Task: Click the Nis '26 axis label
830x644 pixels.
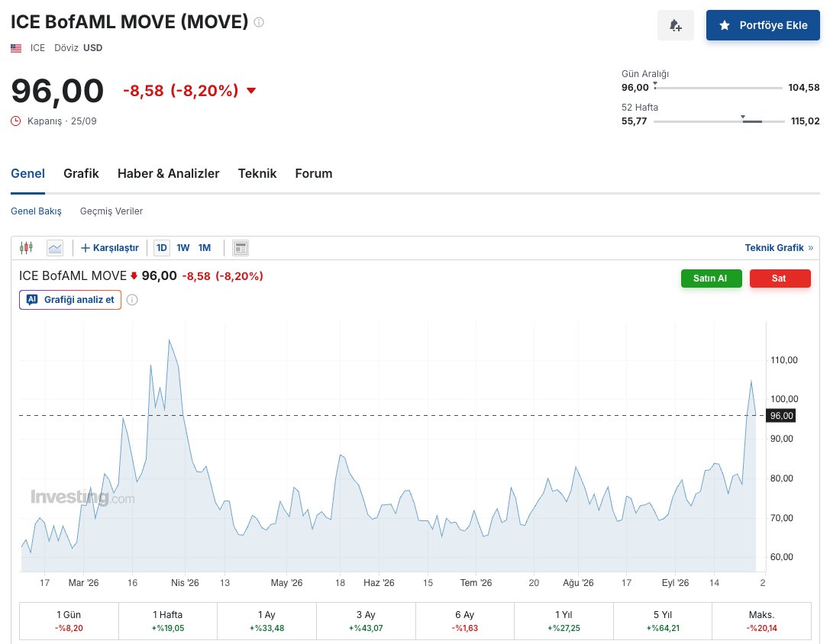Action: tap(185, 583)
